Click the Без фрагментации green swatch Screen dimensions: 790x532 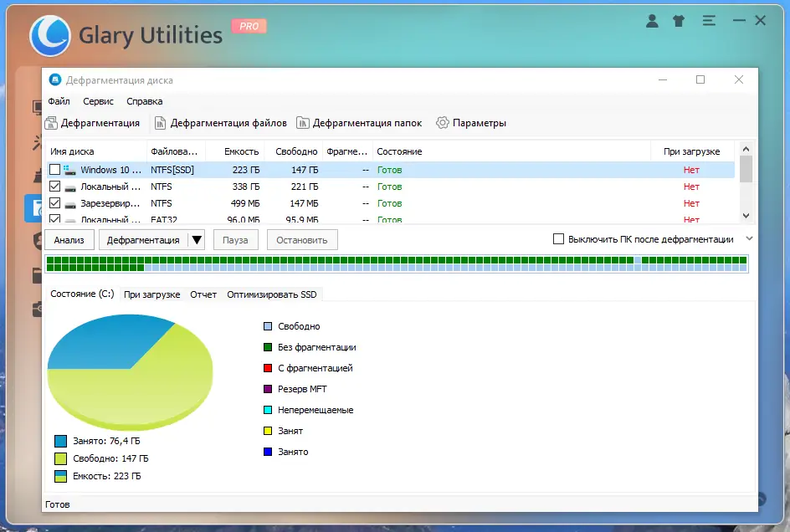268,347
